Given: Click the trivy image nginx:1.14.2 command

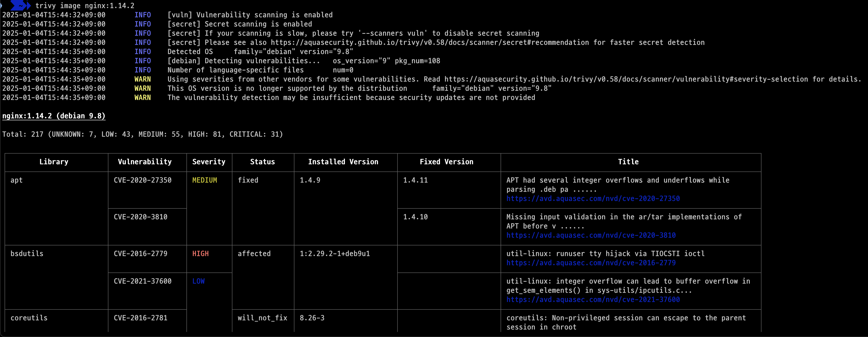Looking at the screenshot, I should coord(85,6).
